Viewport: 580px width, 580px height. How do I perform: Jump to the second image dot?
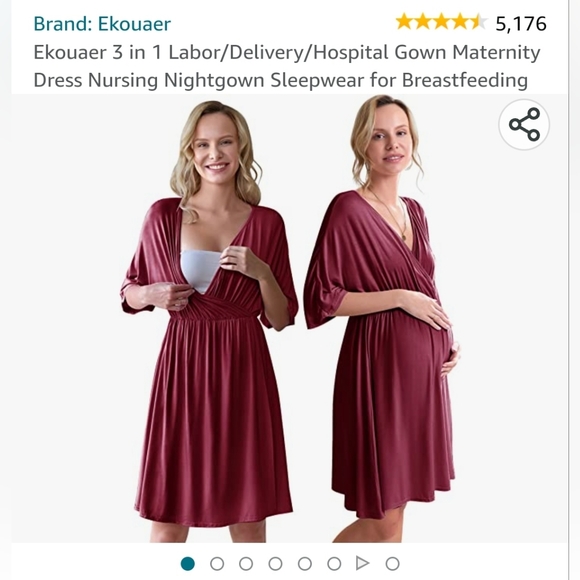pyautogui.click(x=217, y=564)
